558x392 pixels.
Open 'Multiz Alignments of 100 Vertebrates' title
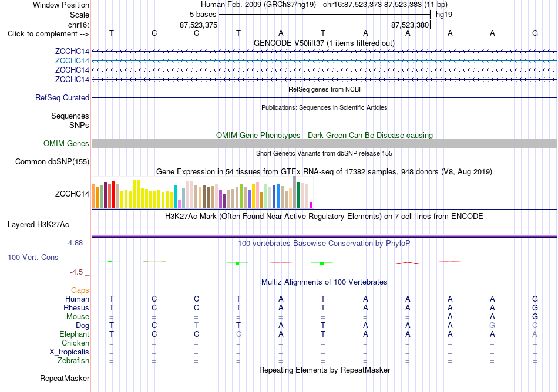click(324, 282)
